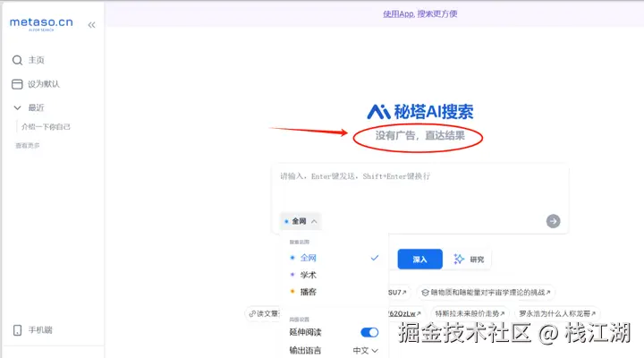Screen dimensions: 644x358
Task: Open the 手机端 mobile option
Action: point(33,330)
